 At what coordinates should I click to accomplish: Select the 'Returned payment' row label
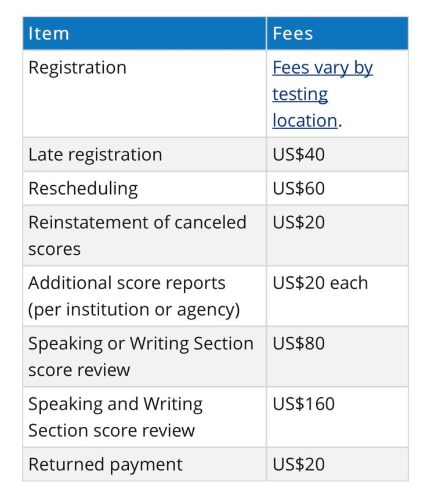point(106,464)
